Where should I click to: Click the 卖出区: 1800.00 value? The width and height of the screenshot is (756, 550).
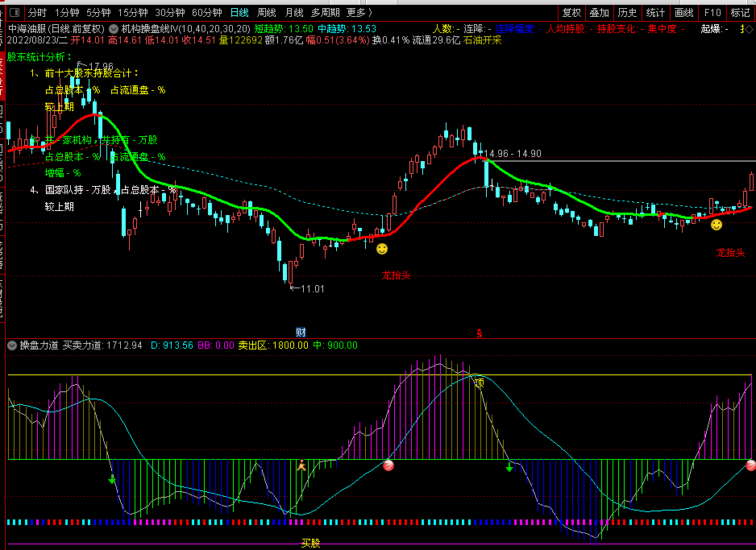coord(273,345)
